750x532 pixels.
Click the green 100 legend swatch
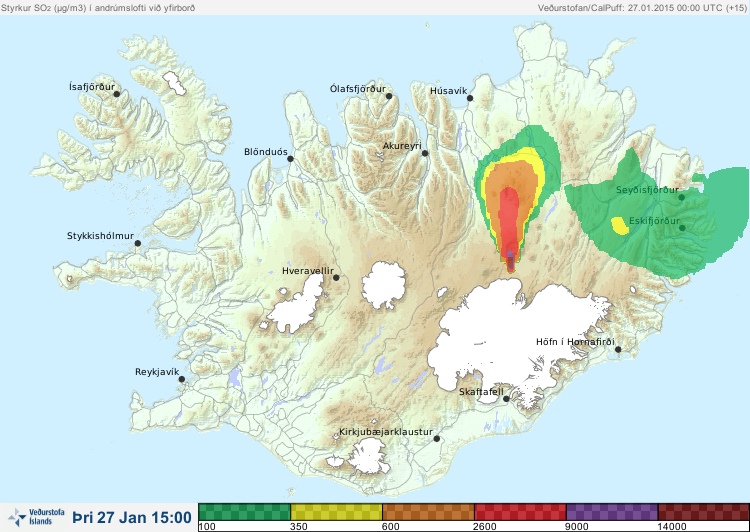[x=244, y=512]
